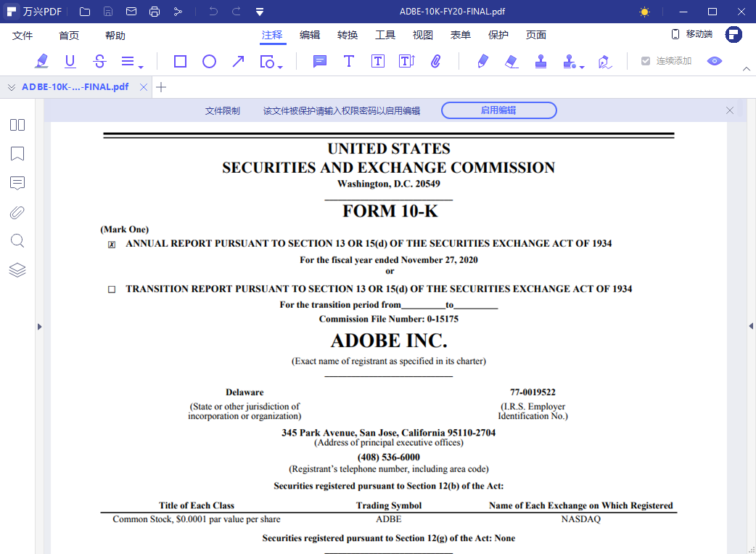Image resolution: width=756 pixels, height=554 pixels.
Task: Open the 文件 menu
Action: pyautogui.click(x=22, y=36)
